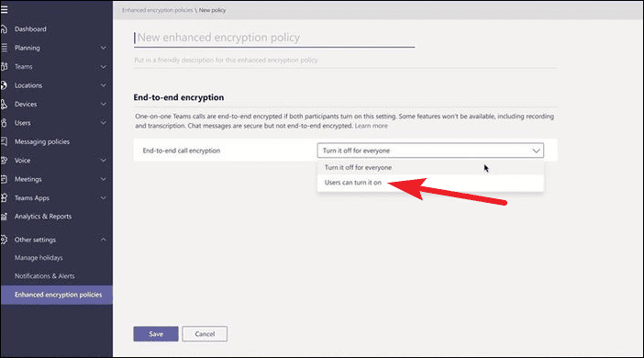This screenshot has width=644, height=358.
Task: Open the Learn more link
Action: click(372, 126)
